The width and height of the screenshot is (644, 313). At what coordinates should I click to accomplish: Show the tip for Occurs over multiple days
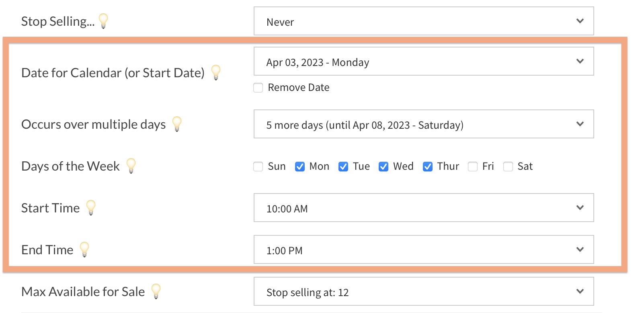[x=177, y=124]
